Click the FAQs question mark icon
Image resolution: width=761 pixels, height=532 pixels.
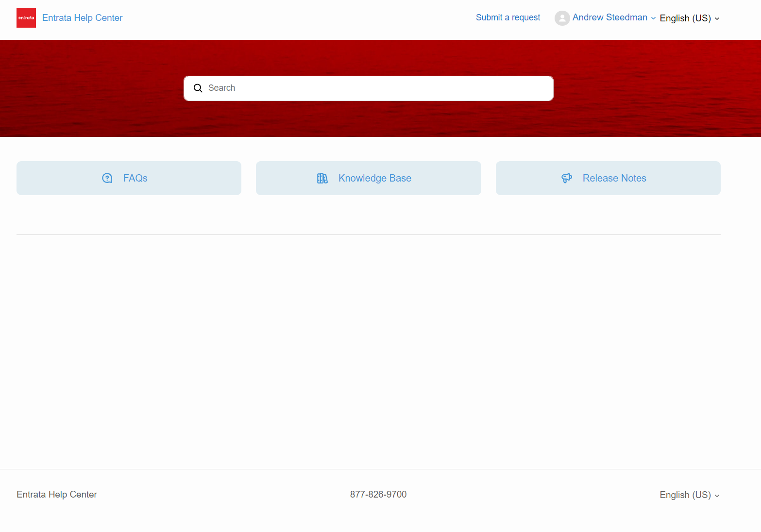pos(107,178)
